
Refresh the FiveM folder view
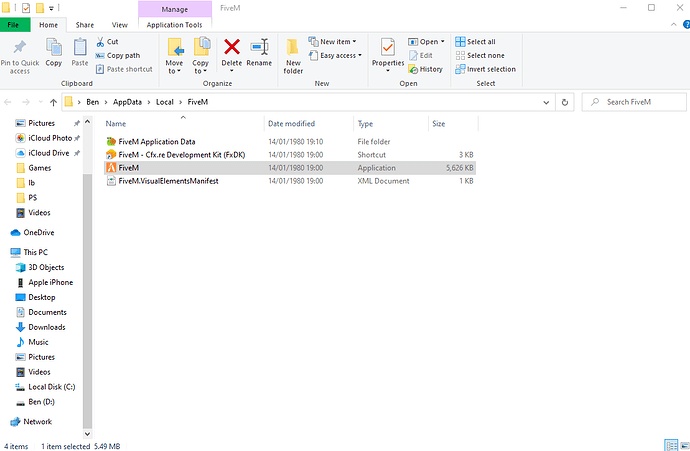coord(565,102)
